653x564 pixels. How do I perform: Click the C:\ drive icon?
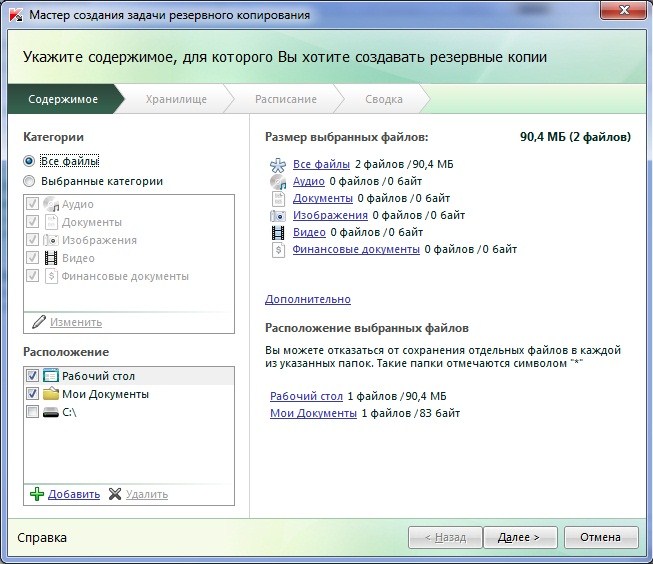coord(51,412)
